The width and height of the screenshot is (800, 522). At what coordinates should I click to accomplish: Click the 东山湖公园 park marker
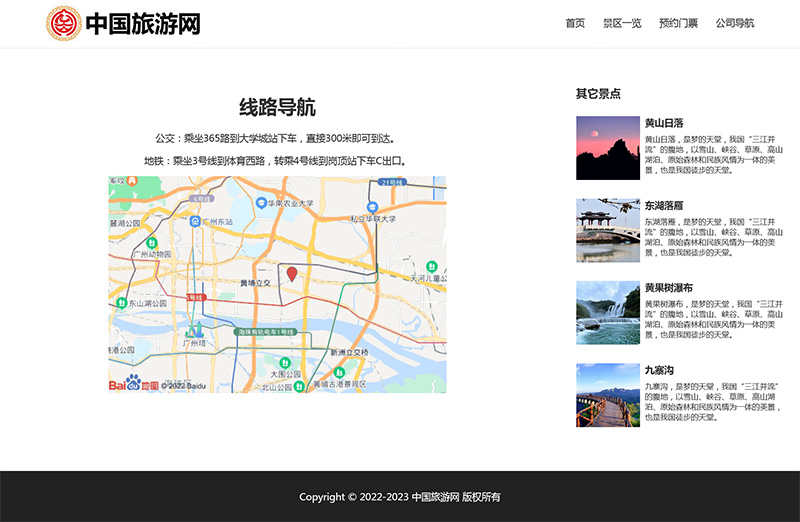pyautogui.click(x=121, y=302)
